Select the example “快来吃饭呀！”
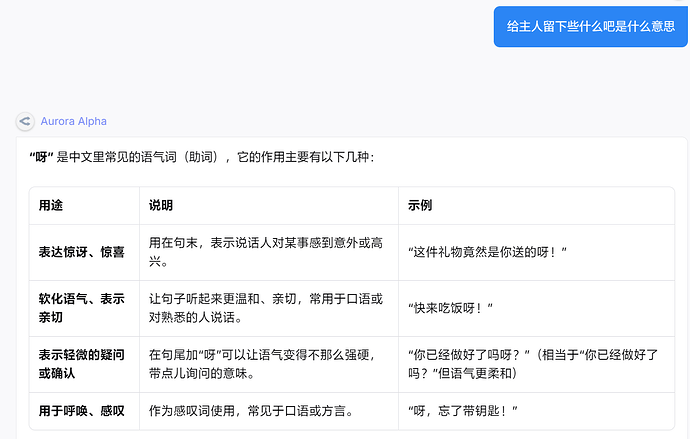Screen dimensions: 690x439 click(450, 308)
